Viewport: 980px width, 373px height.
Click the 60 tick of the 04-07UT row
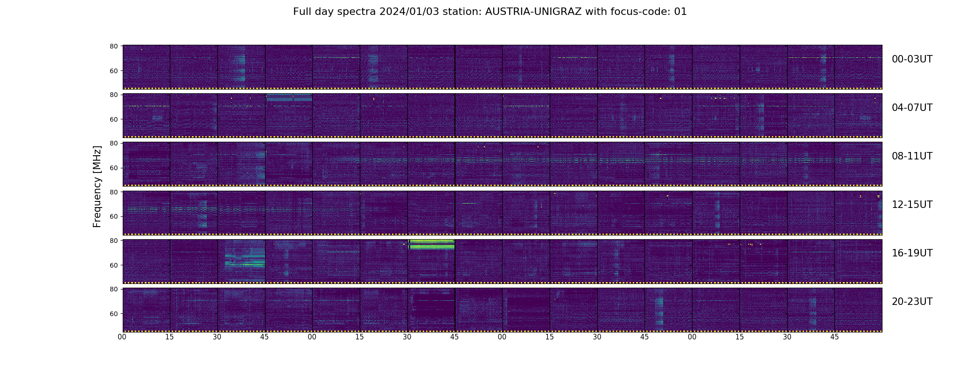coord(113,119)
